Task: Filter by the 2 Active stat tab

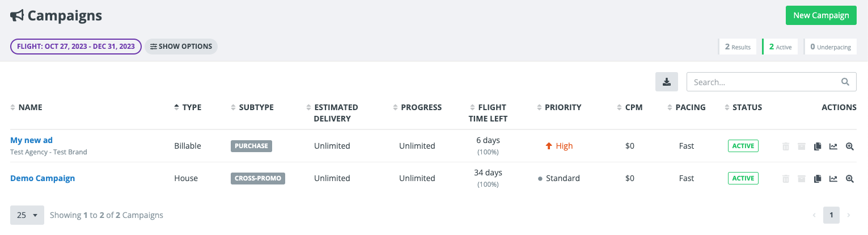Action: 780,47
